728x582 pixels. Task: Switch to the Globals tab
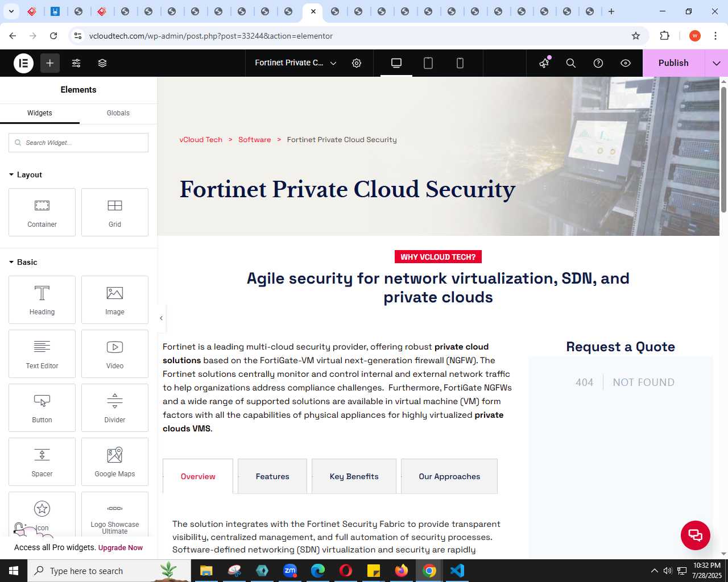point(118,113)
